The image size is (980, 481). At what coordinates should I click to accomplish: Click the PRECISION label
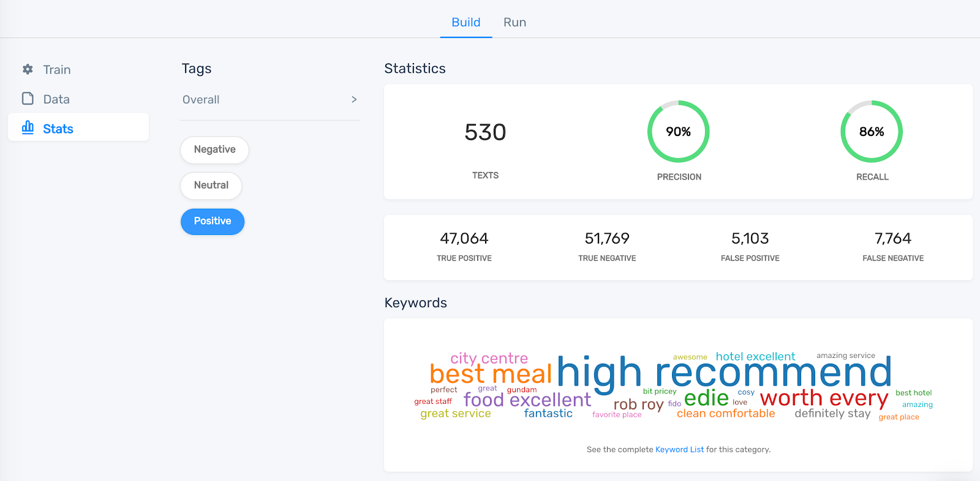click(x=679, y=177)
